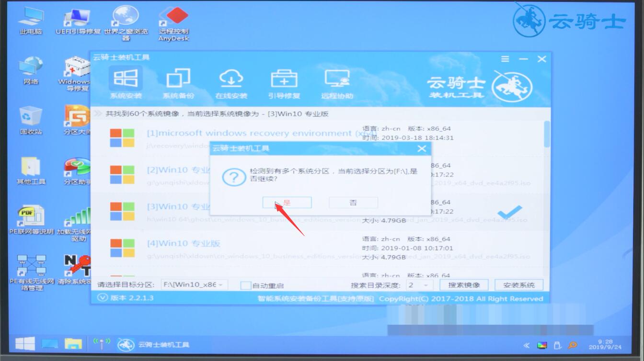
Task: Open the 回收站 desktop icon
Action: (x=31, y=120)
